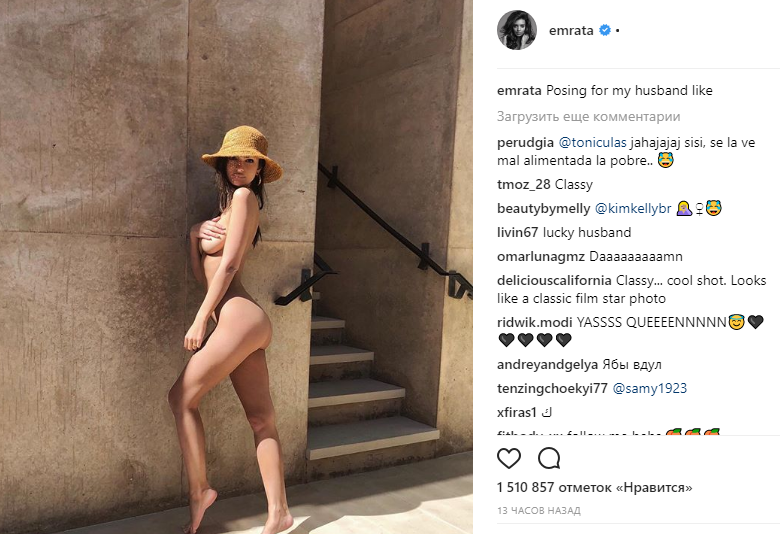Screen dimensions: 780x534
Task: Visit omarlunagmz commenter profile
Action: click(541, 256)
